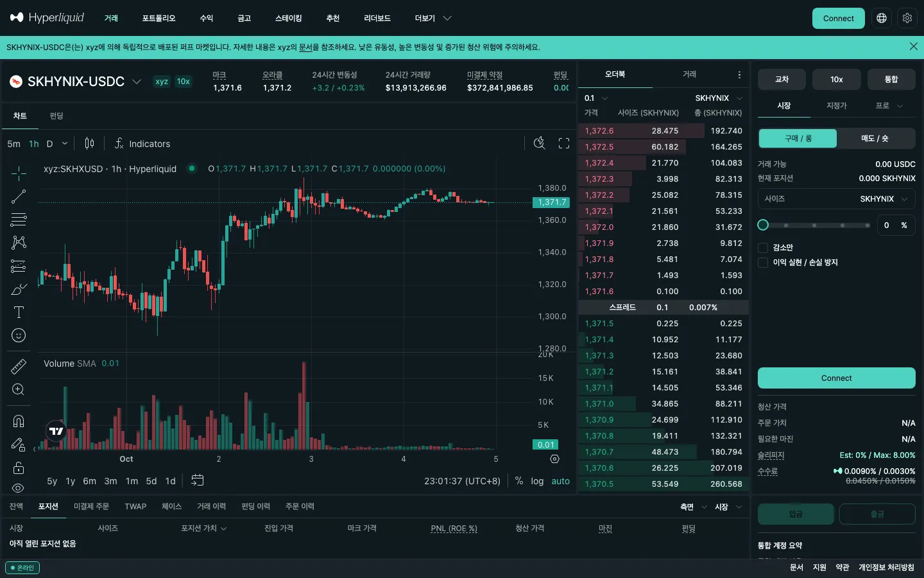Viewport: 924px width, 578px height.
Task: Hide all drawings with eye icon
Action: [19, 487]
